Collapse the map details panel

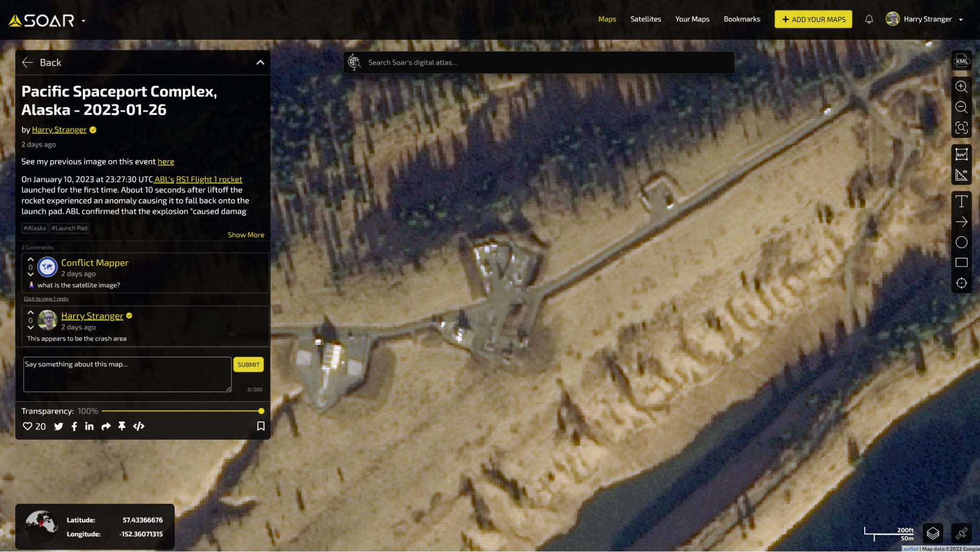[260, 62]
